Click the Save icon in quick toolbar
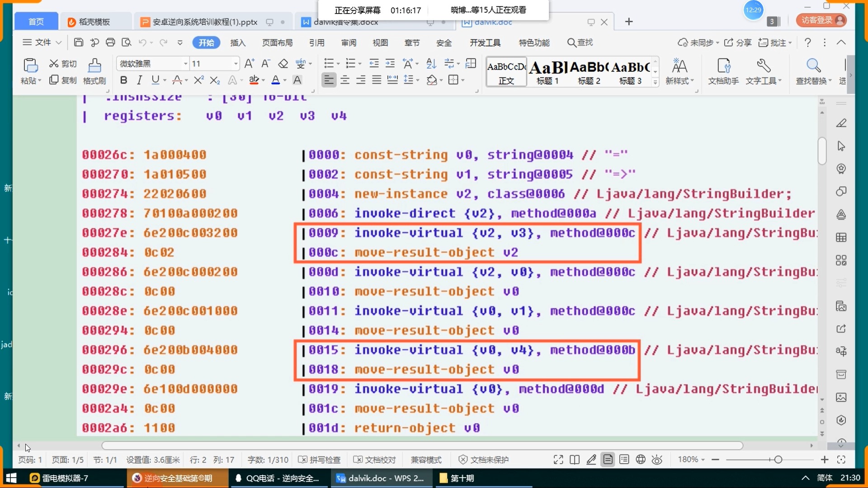The height and width of the screenshot is (488, 868). pyautogui.click(x=78, y=42)
